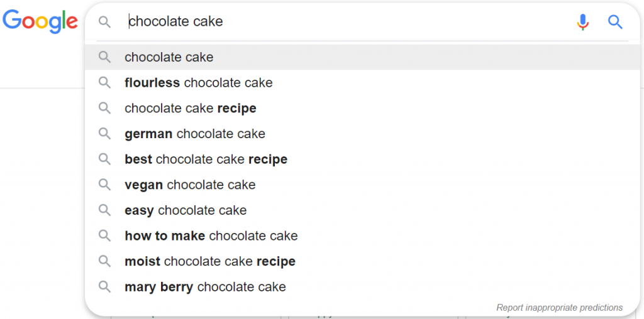The image size is (644, 319).
Task: Click the Google logo
Action: point(40,22)
